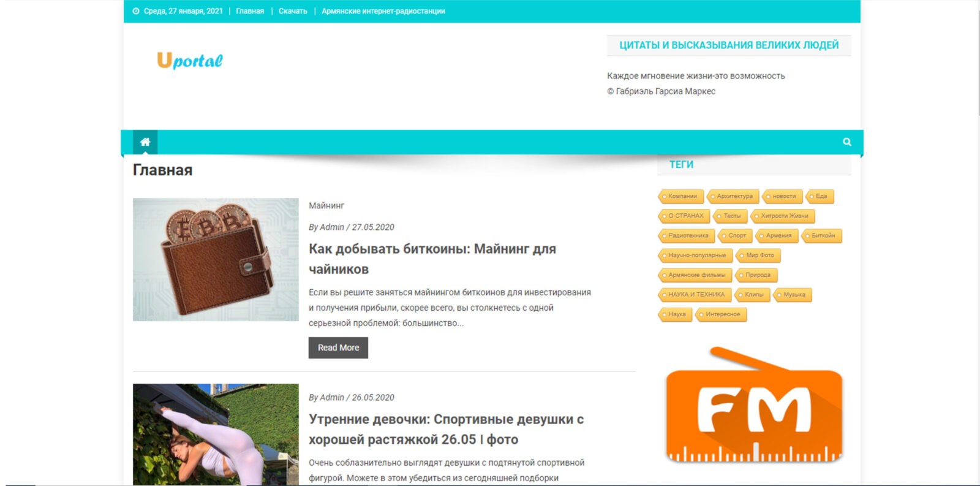Open the 'Скачать' top menu item
The width and height of the screenshot is (980, 486).
tap(293, 11)
